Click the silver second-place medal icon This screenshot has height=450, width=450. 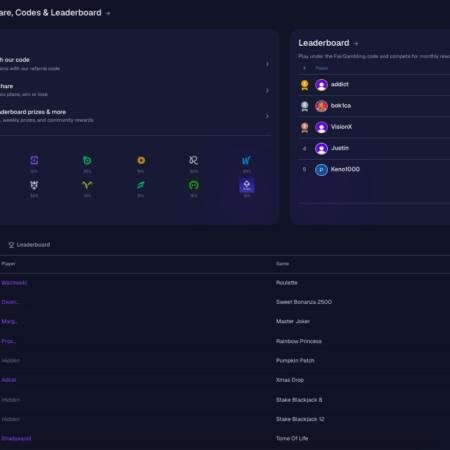pos(305,106)
